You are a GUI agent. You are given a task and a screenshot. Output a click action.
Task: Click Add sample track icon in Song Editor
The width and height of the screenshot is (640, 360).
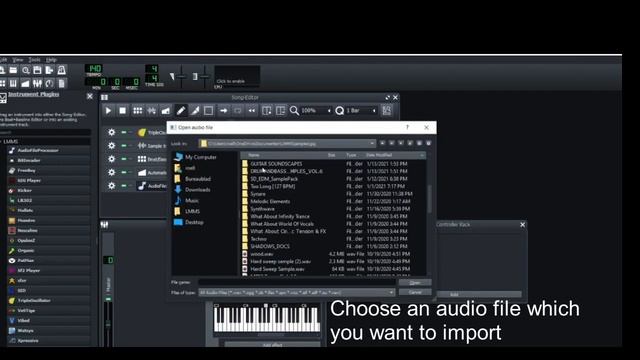click(151, 111)
